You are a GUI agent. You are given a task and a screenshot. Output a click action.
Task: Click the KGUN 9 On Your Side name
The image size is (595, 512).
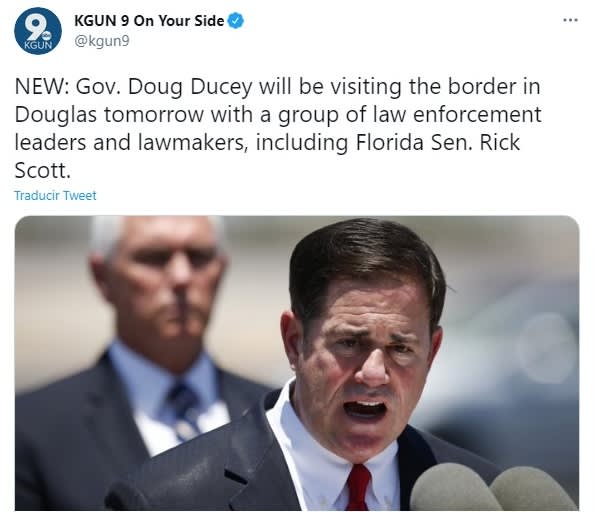pyautogui.click(x=149, y=20)
